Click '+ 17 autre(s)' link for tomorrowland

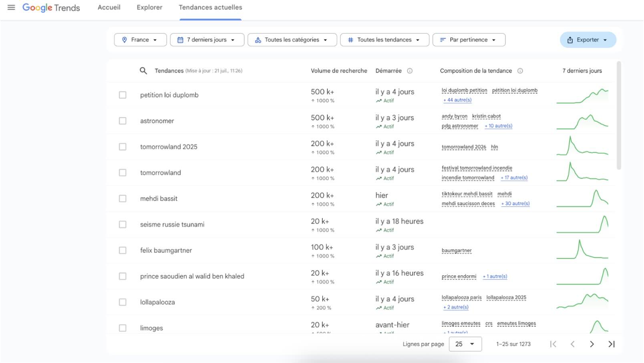click(514, 177)
